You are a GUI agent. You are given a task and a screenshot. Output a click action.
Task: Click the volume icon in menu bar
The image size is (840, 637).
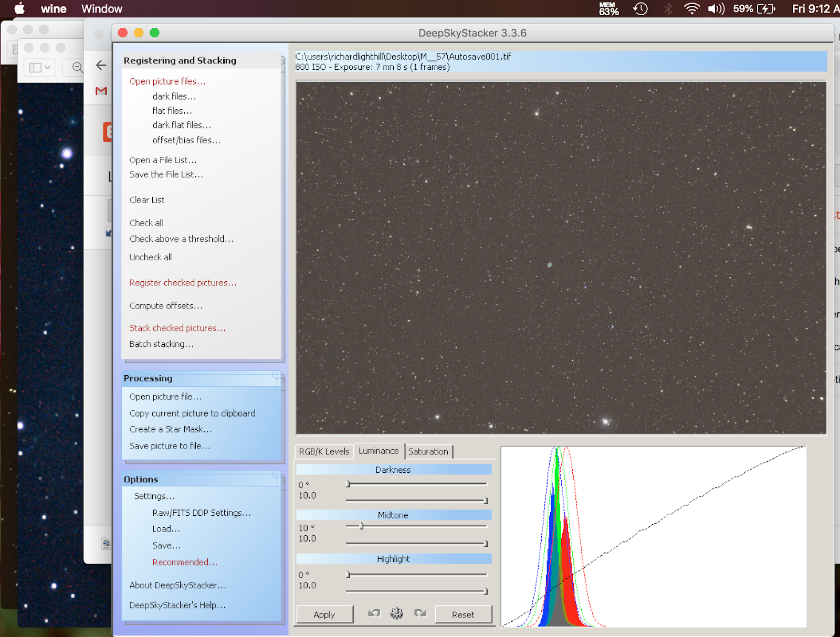(x=716, y=9)
